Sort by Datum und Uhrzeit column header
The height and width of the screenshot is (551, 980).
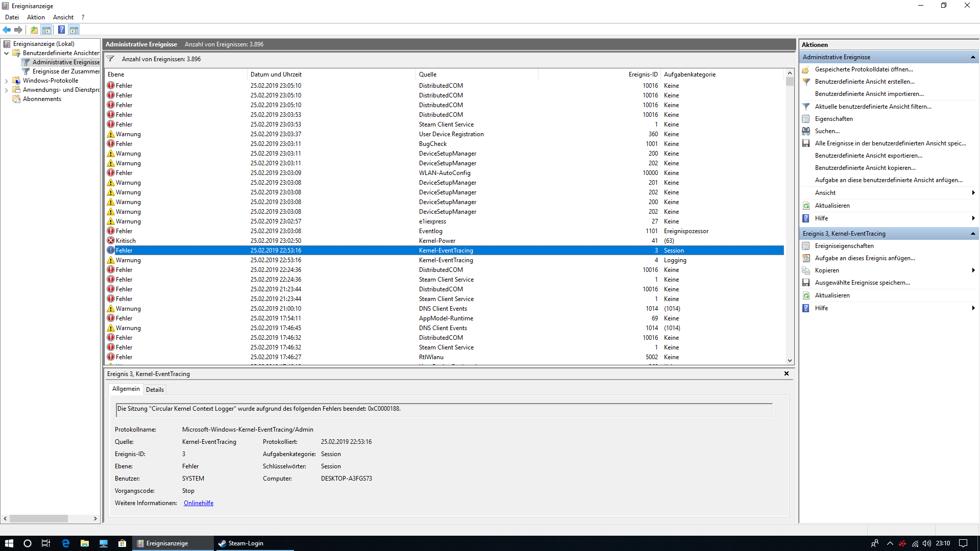click(x=276, y=74)
